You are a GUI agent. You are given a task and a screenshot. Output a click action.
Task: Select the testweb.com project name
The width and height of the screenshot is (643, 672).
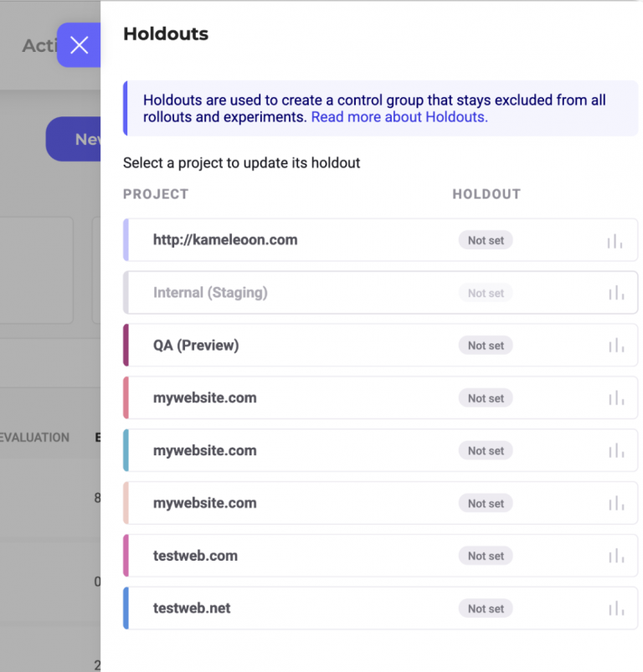pyautogui.click(x=195, y=556)
